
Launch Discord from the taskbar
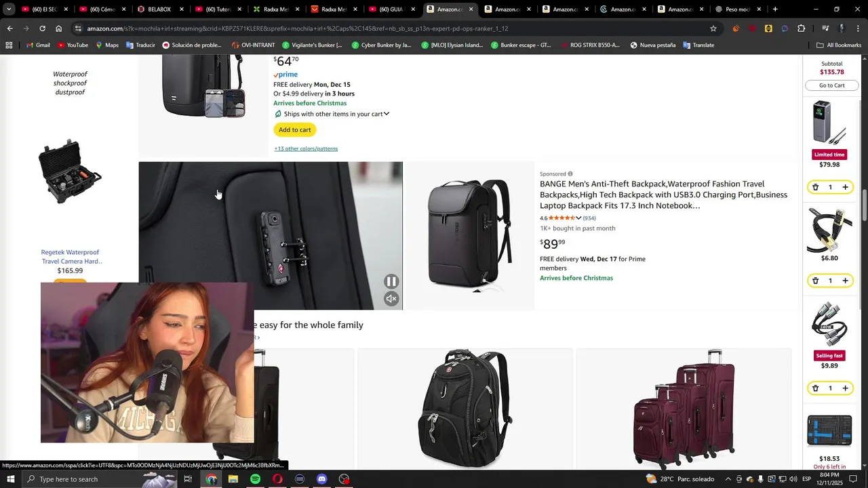point(321,479)
